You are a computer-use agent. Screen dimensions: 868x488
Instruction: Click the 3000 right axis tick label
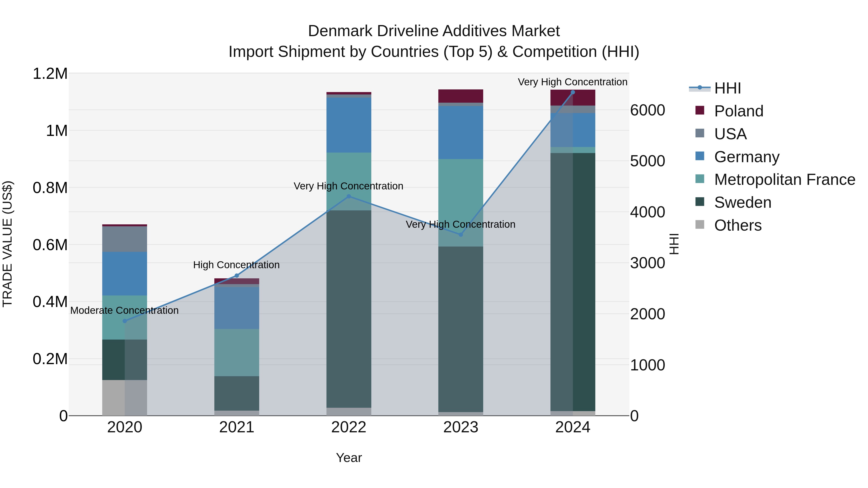(x=648, y=263)
